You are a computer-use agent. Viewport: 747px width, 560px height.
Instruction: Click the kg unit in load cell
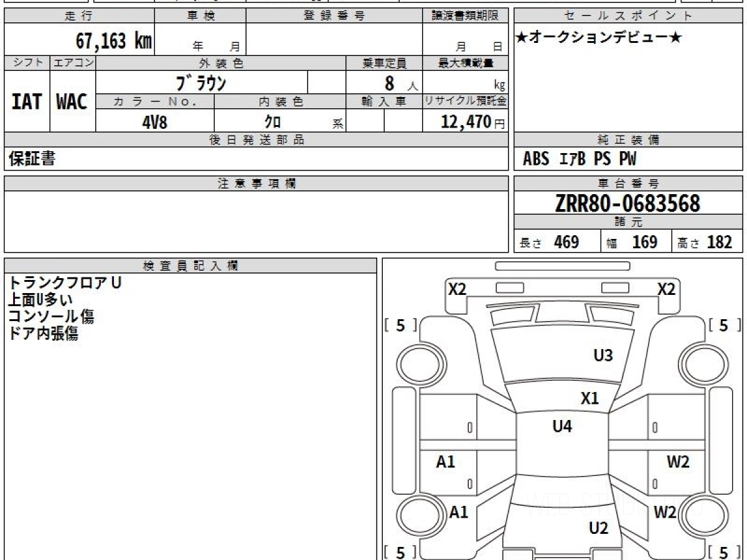499,86
